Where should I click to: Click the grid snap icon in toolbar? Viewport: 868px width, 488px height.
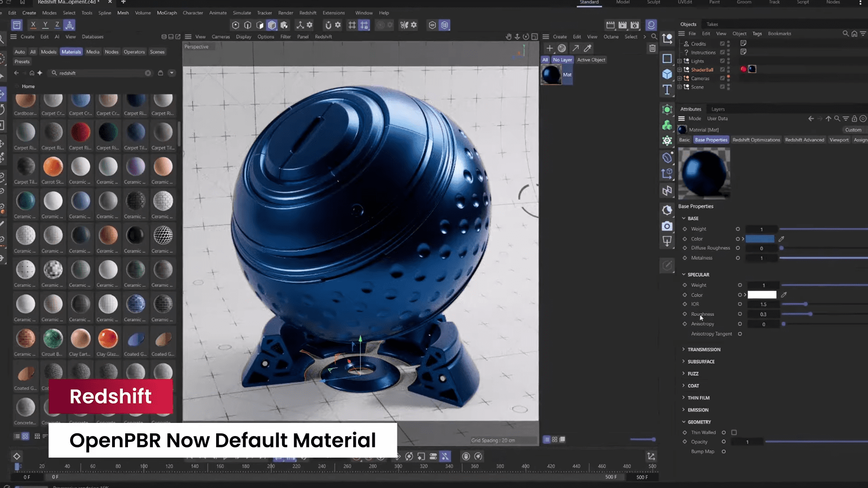(x=352, y=25)
